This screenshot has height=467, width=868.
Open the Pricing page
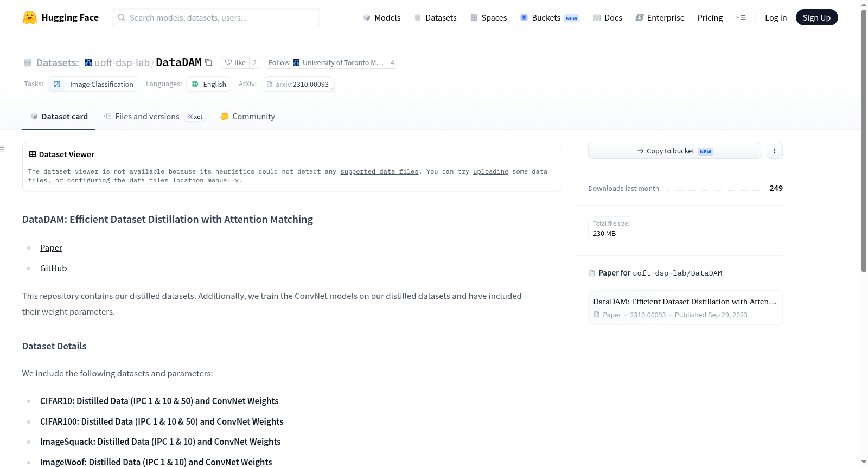[710, 17]
